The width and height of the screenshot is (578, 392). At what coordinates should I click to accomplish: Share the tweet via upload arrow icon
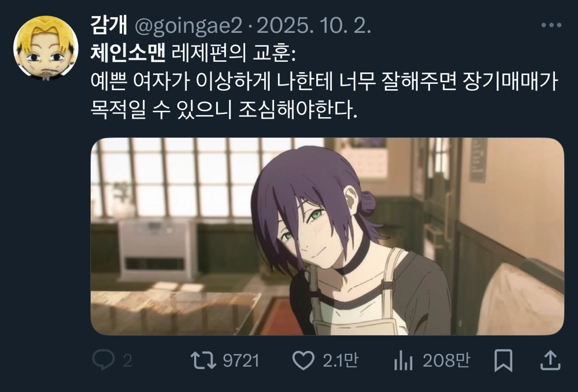(550, 360)
